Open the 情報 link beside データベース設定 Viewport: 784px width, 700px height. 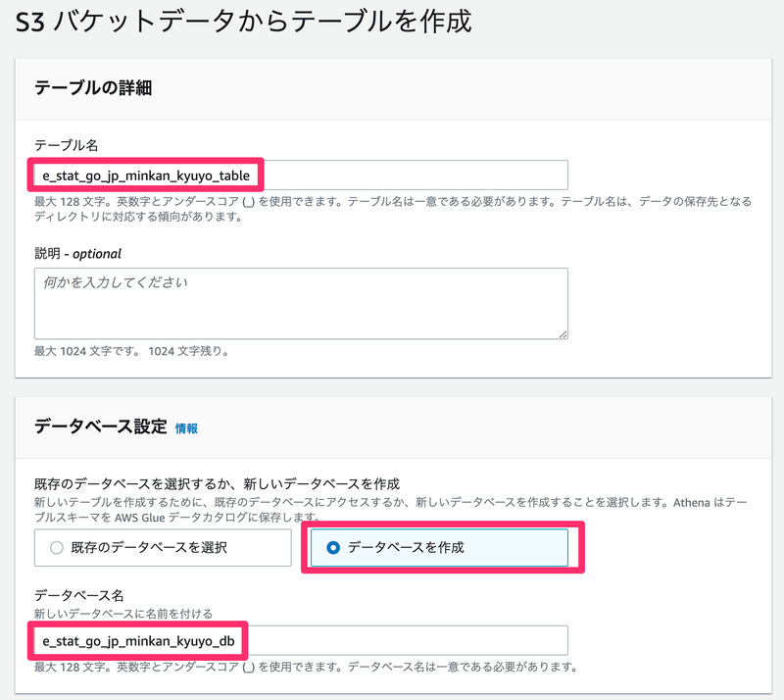186,428
